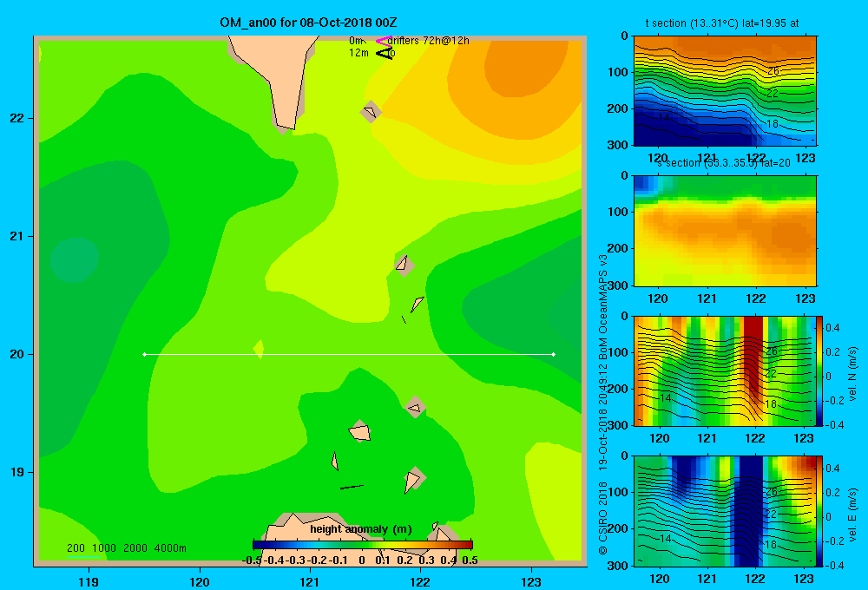
Task: Click the southern tip of Taiwan landmass
Action: (x=286, y=126)
